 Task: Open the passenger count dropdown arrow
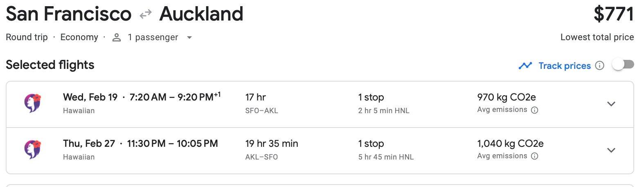coord(189,37)
